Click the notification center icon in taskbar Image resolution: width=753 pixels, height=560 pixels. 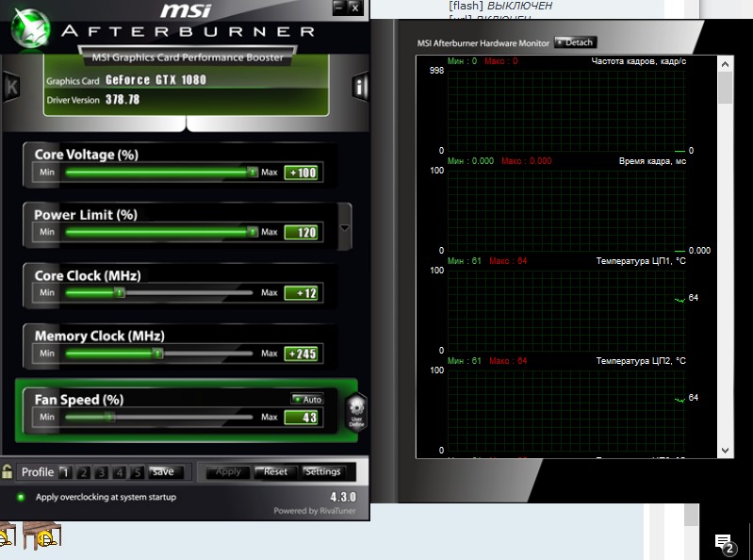[724, 542]
